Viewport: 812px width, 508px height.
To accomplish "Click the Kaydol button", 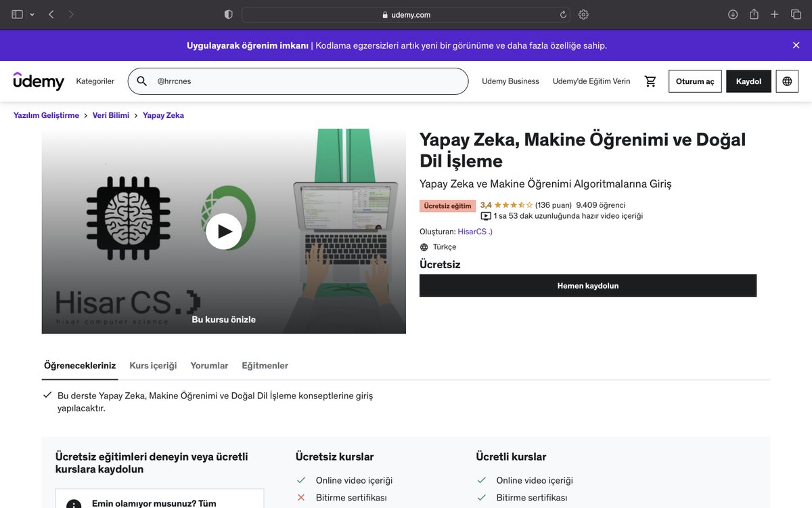I will point(748,81).
